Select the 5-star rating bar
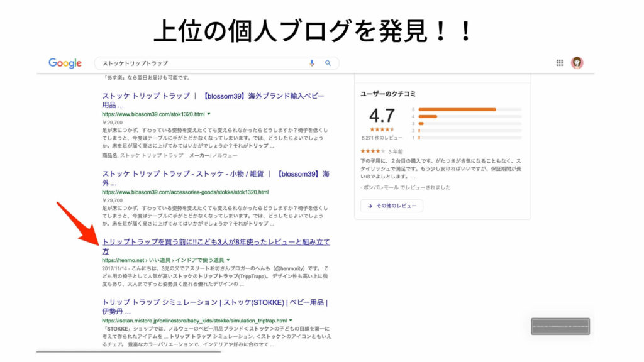 (469, 109)
